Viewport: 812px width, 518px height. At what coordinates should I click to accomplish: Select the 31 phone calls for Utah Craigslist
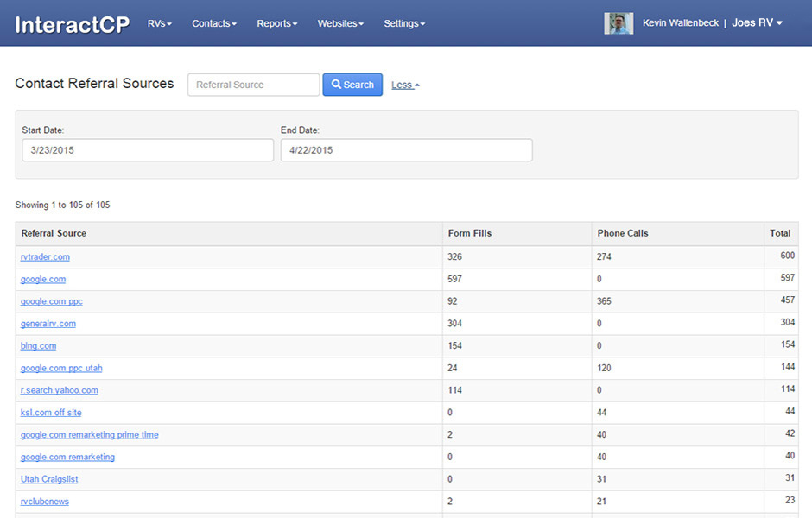(x=677, y=479)
